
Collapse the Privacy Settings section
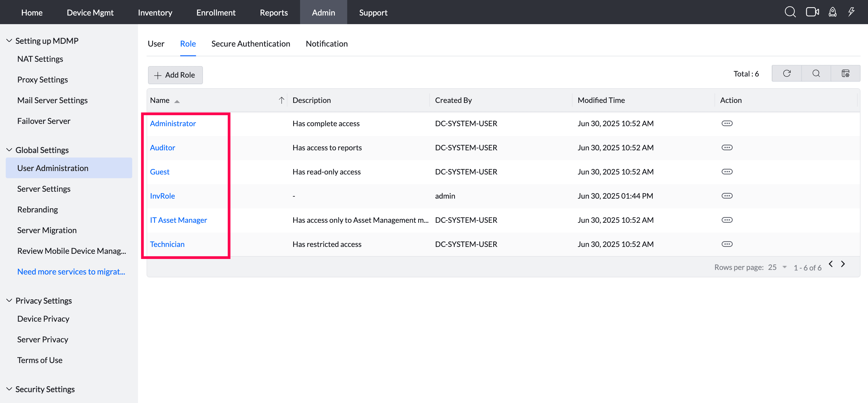pyautogui.click(x=9, y=300)
